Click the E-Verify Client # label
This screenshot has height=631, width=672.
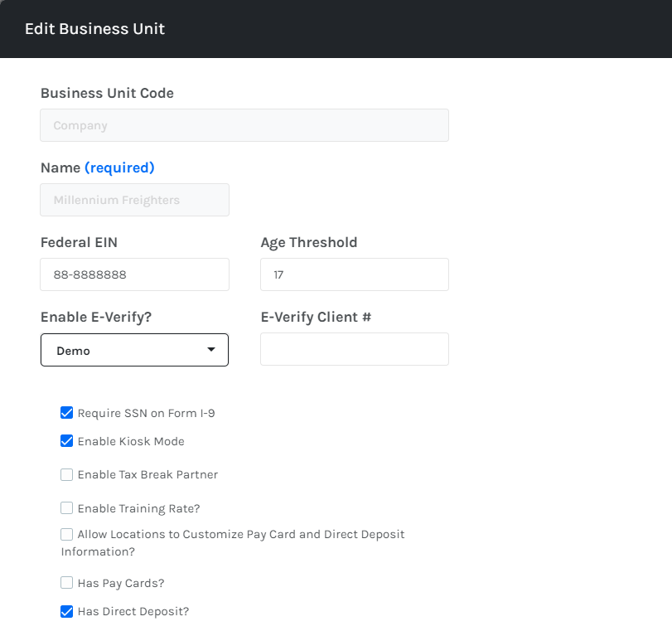(x=316, y=318)
